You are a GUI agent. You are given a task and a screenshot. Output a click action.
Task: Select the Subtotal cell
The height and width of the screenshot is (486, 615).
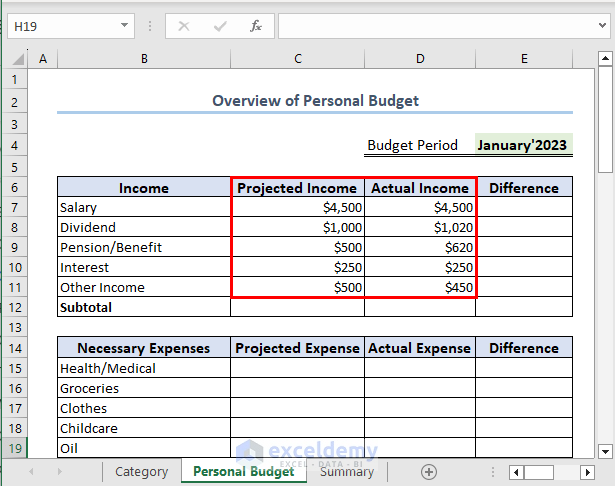click(x=144, y=307)
